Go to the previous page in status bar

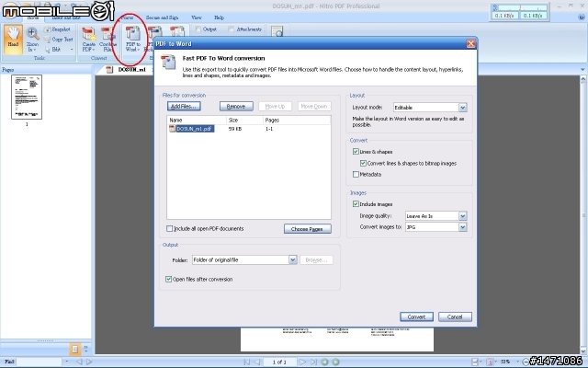point(257,362)
